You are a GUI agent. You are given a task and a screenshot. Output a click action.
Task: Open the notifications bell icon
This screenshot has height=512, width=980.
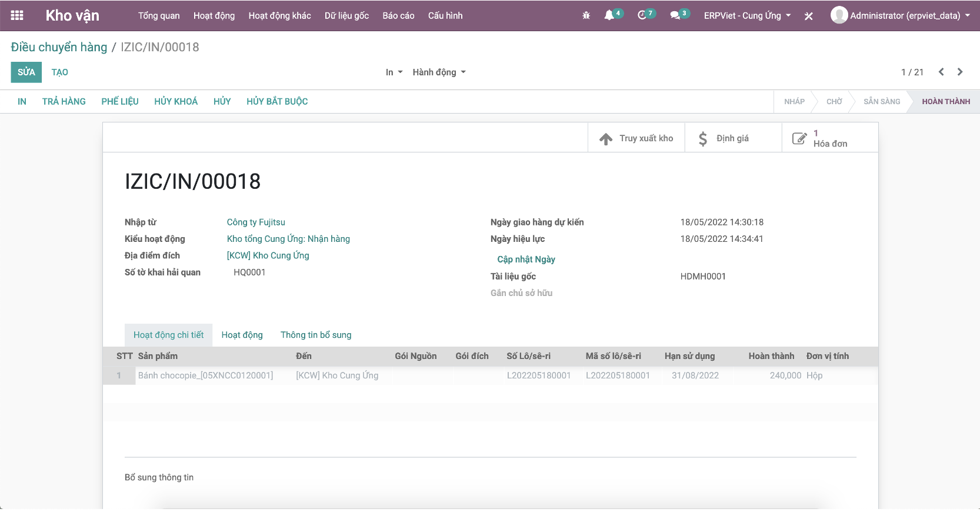point(609,16)
